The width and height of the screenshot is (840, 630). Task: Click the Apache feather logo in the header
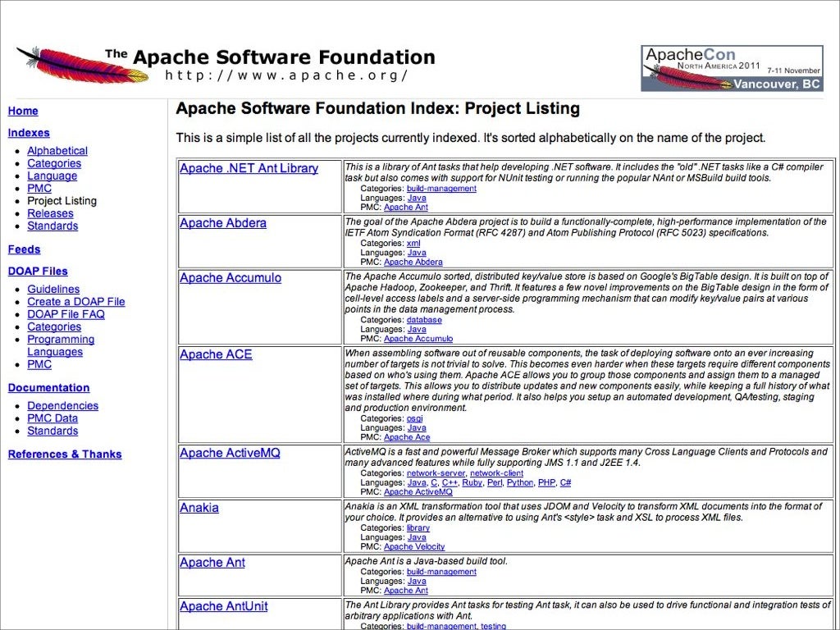pos(82,66)
